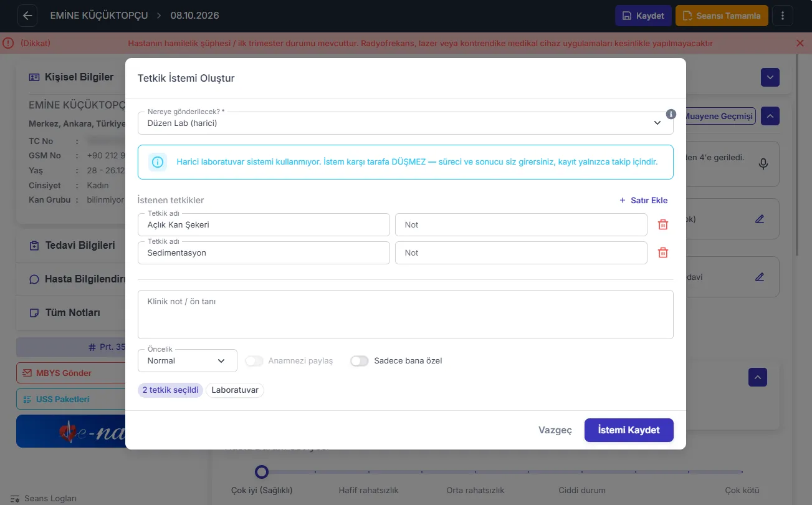Open USS Paketleri

pyautogui.click(x=71, y=399)
